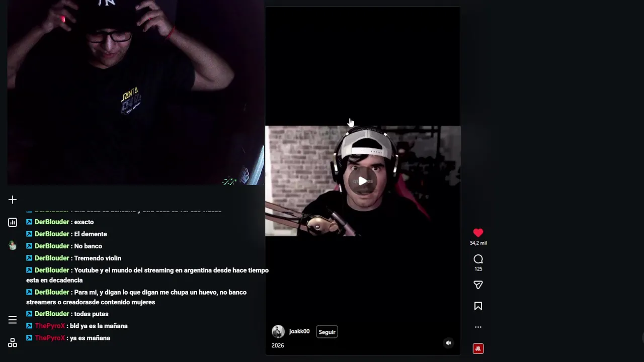The height and width of the screenshot is (362, 644).
Task: Click the reel caption text "2026"
Action: 278,345
